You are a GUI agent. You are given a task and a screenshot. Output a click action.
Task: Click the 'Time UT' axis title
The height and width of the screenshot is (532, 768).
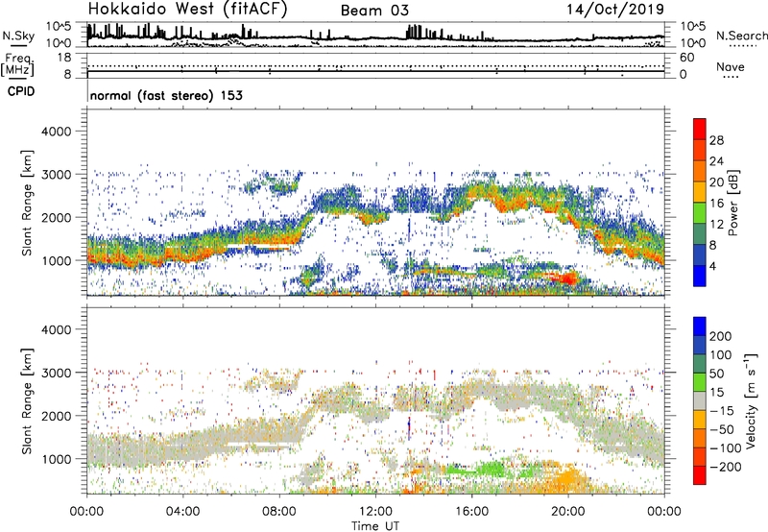(x=375, y=526)
